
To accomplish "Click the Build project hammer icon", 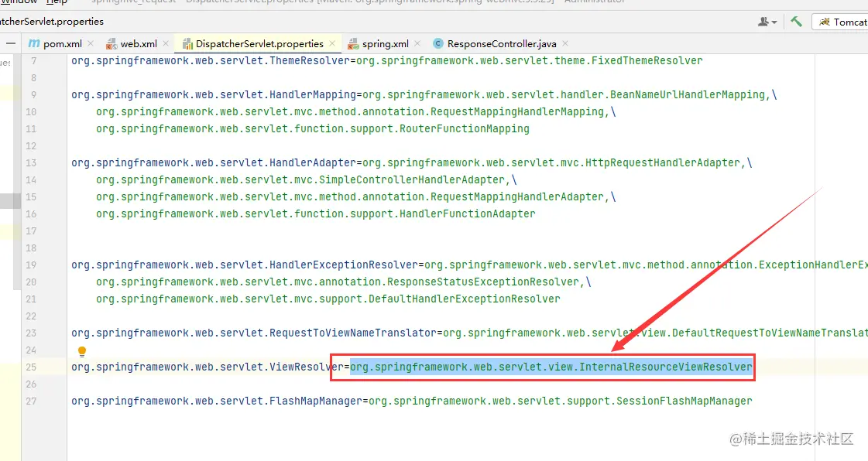I will click(796, 22).
